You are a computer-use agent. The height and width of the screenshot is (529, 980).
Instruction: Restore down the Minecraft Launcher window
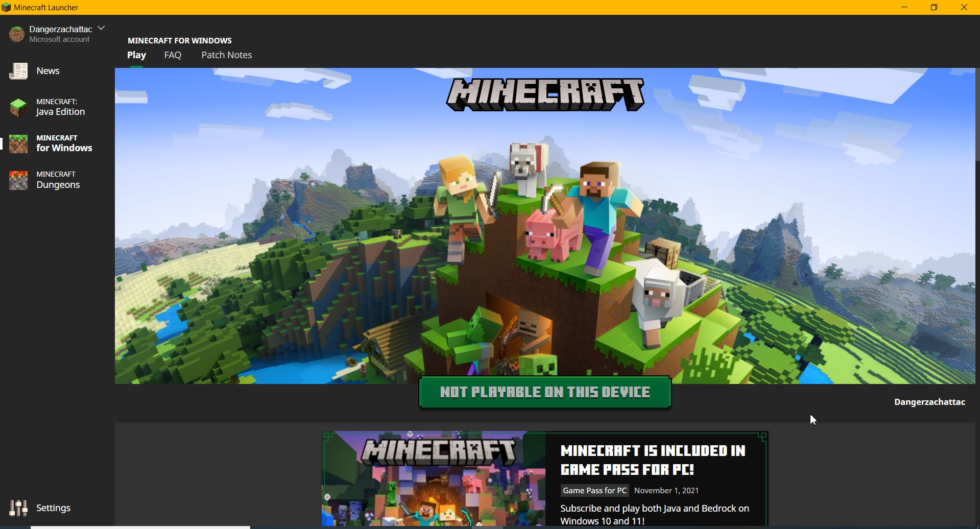pyautogui.click(x=934, y=7)
